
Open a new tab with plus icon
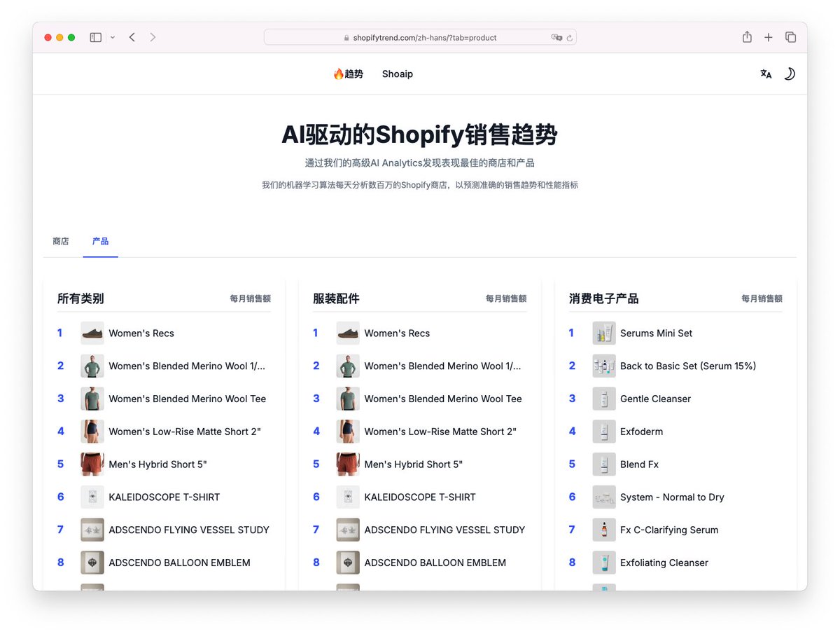(x=768, y=37)
